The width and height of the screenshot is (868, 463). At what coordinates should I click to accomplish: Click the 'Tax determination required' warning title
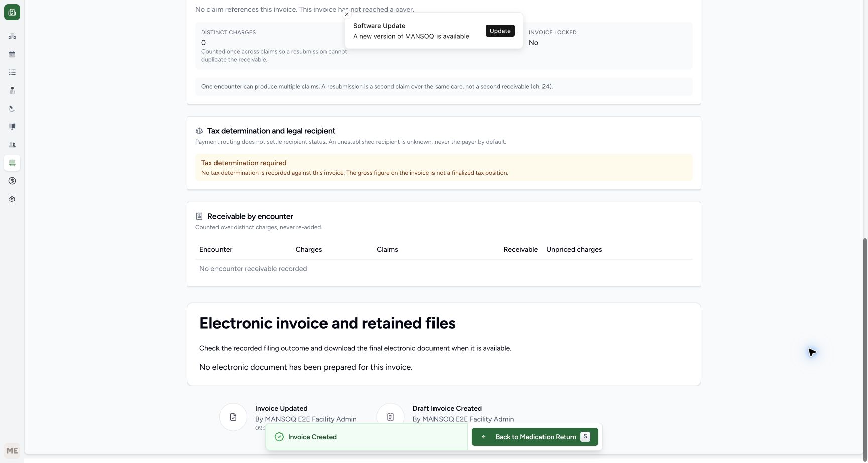[244, 163]
